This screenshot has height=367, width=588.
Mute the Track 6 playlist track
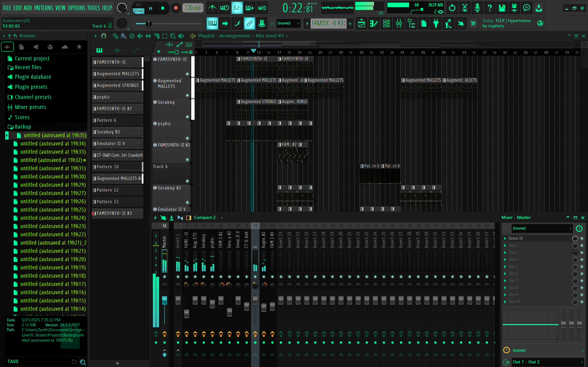coord(187,181)
